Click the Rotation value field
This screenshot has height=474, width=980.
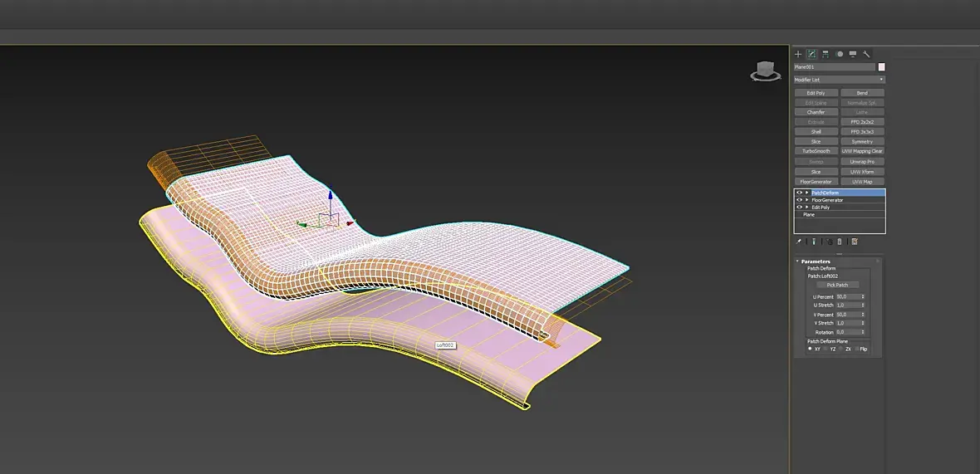(x=848, y=332)
